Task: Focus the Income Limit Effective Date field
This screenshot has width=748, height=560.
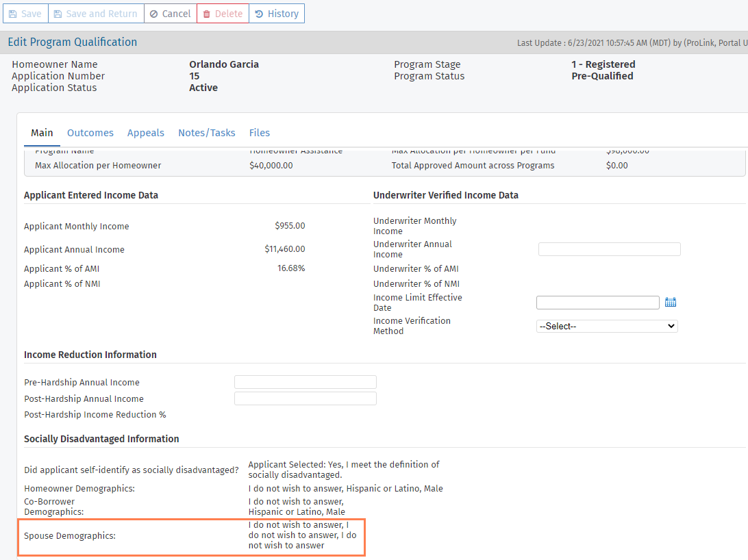Action: pos(597,303)
